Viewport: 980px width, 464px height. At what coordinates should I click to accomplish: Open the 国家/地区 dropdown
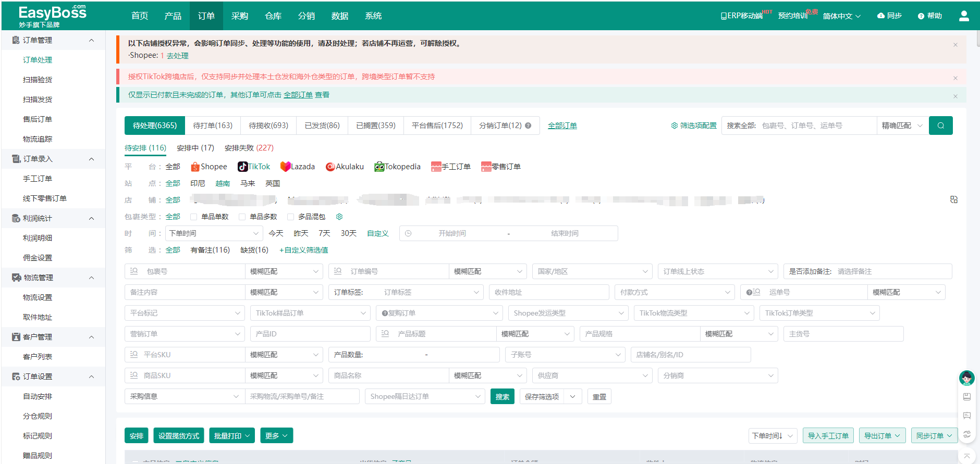tap(592, 271)
